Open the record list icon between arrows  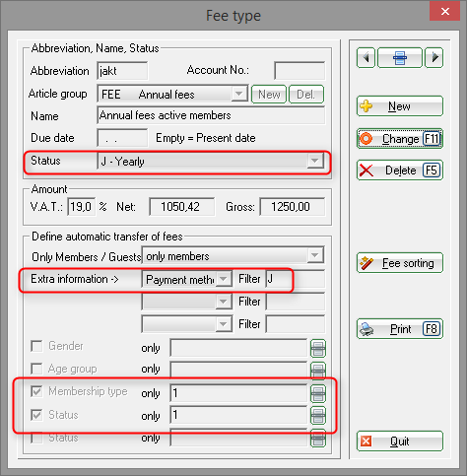(400, 58)
